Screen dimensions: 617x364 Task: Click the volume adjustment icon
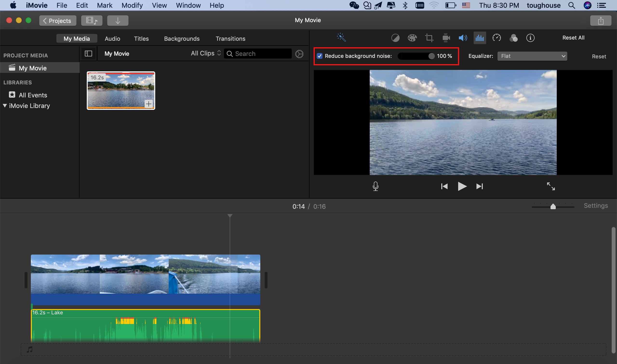click(x=463, y=38)
